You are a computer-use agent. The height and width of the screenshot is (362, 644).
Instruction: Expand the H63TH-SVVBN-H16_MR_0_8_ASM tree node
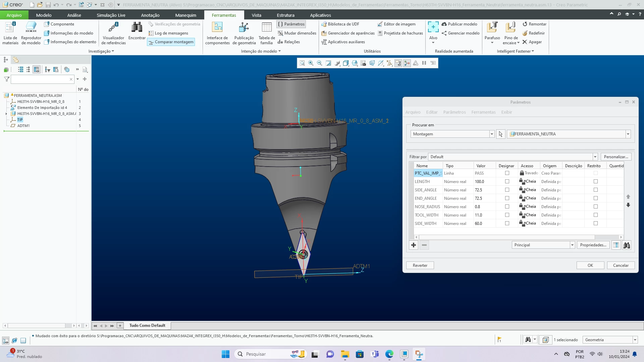coord(6,114)
